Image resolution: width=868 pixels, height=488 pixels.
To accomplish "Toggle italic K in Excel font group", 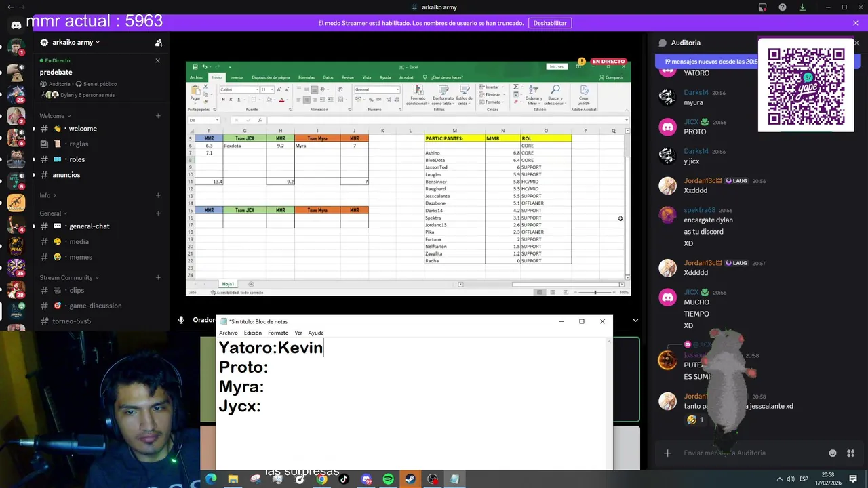I will pyautogui.click(x=231, y=100).
